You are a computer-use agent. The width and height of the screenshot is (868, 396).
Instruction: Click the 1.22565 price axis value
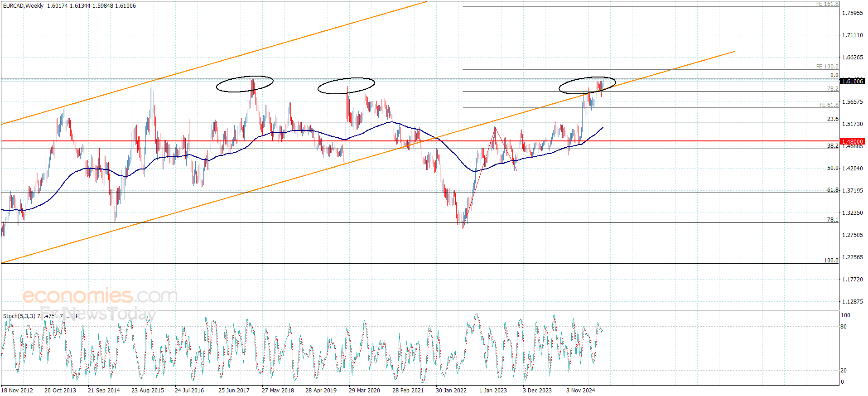coord(852,257)
